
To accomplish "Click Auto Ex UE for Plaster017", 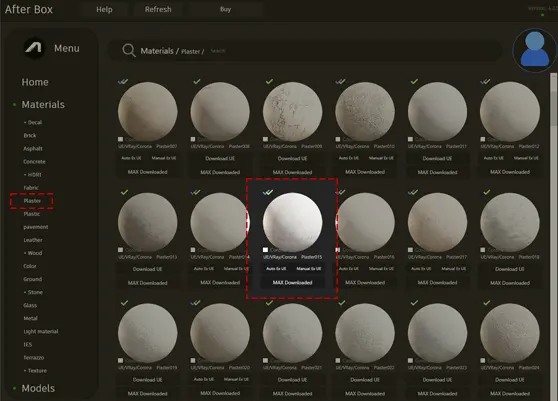I will tap(421, 269).
